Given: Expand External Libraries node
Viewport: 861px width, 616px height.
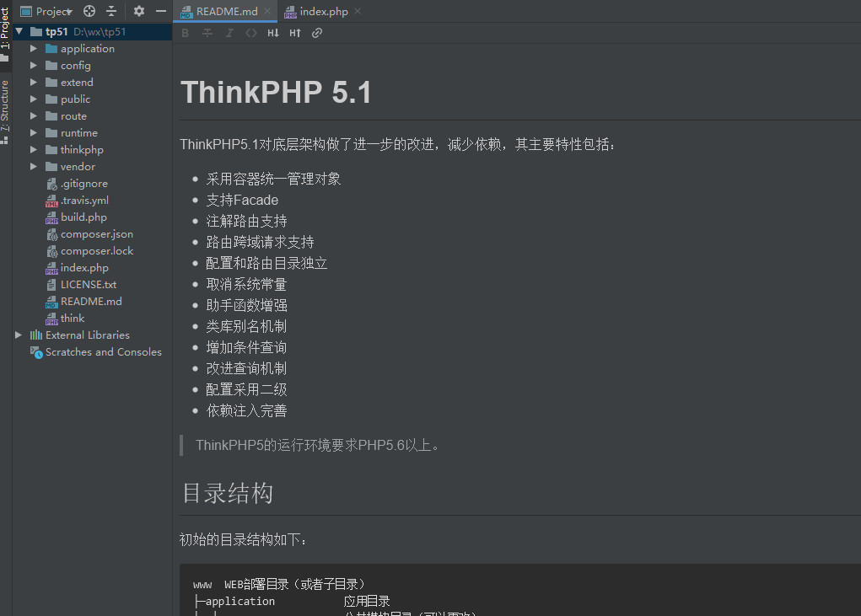Looking at the screenshot, I should pyautogui.click(x=18, y=335).
